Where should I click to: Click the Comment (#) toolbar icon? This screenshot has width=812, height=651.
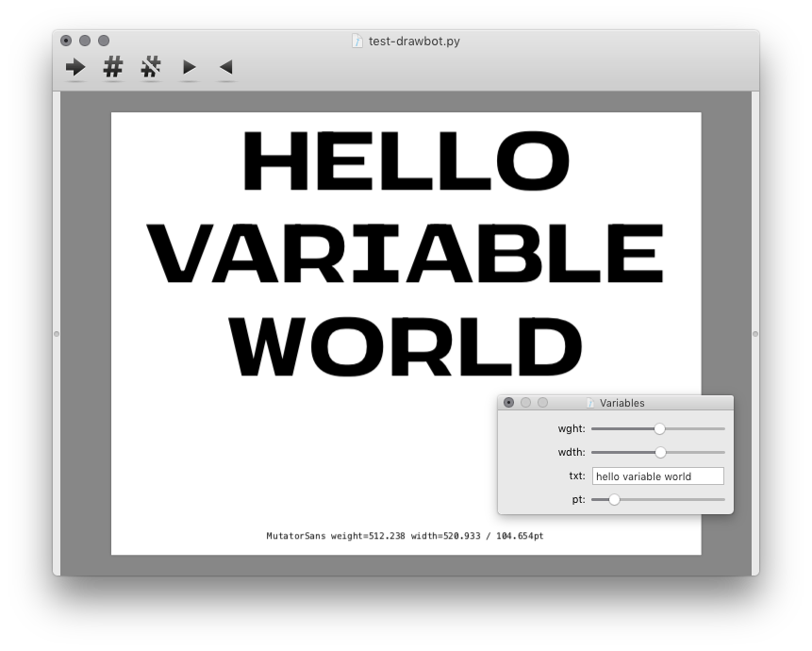tap(113, 67)
